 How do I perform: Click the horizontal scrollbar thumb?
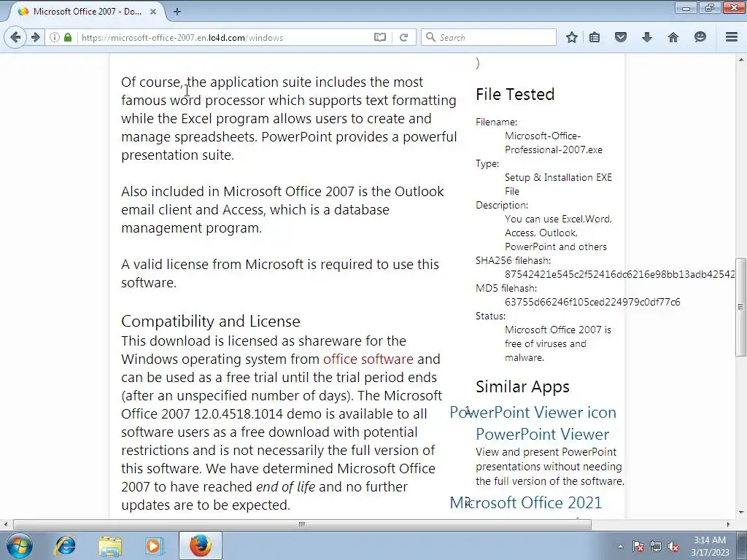(302, 524)
